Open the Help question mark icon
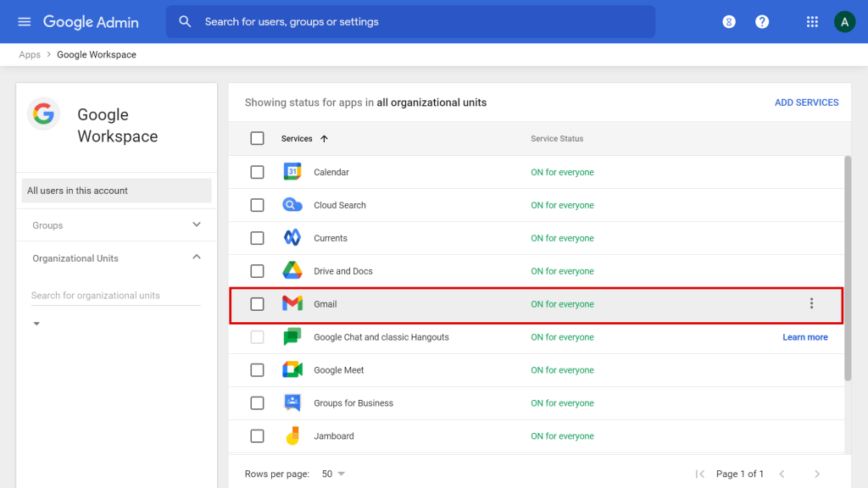This screenshot has width=868, height=488. tap(762, 21)
